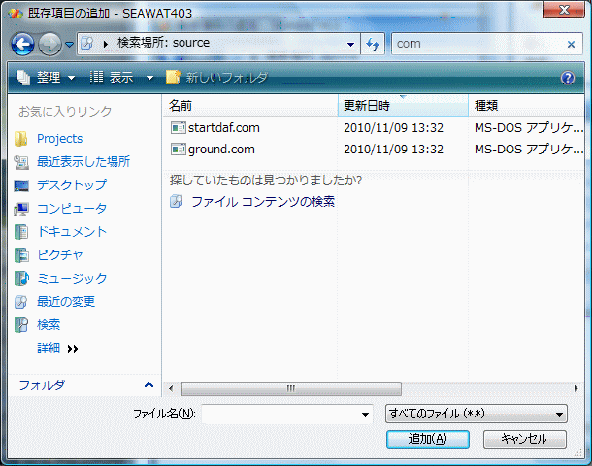This screenshot has height=466, width=592.
Task: Click the file contents search icon
Action: click(x=176, y=201)
